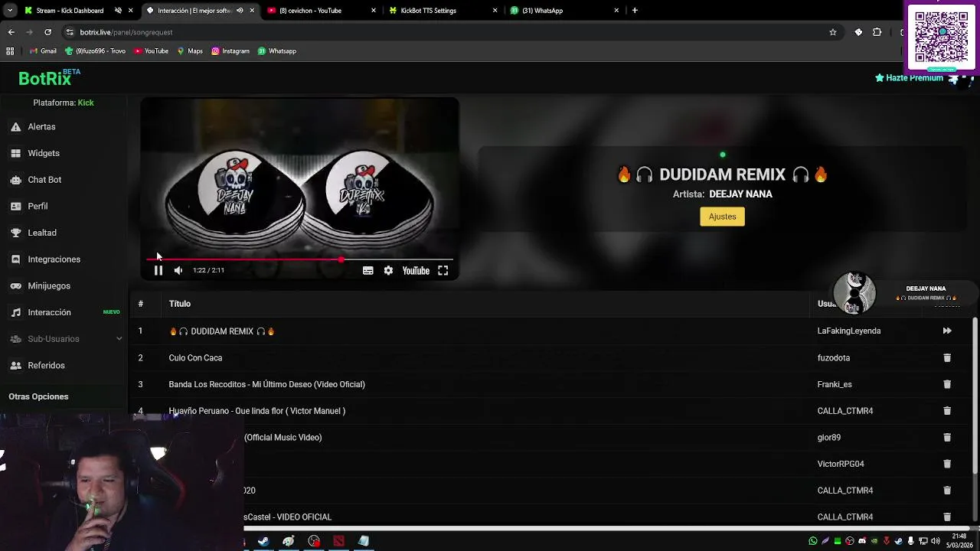Open a new browser tab
This screenshot has height=551, width=980.
(635, 11)
